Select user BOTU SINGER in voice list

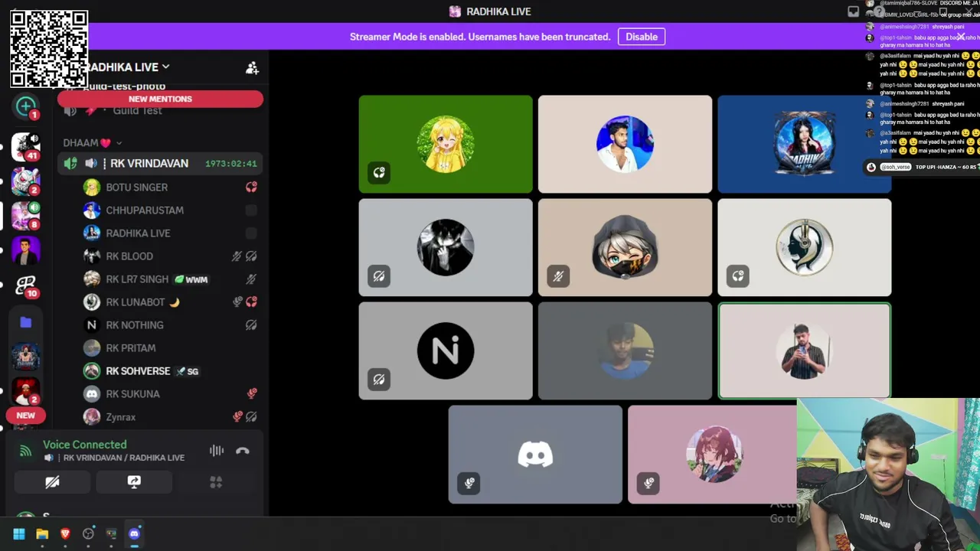(x=169, y=187)
